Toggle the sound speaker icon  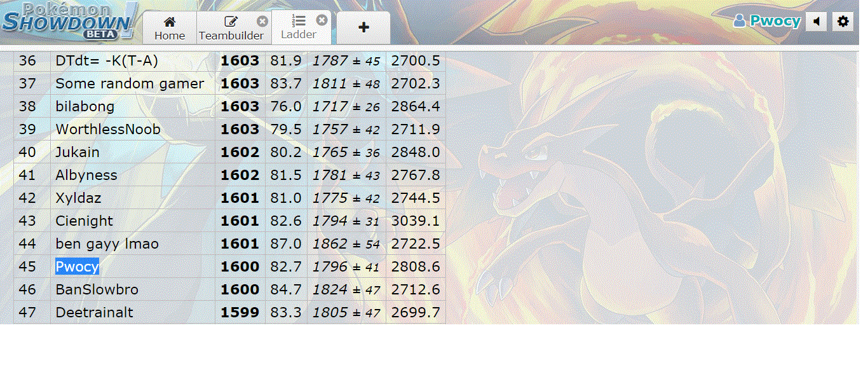pyautogui.click(x=817, y=22)
